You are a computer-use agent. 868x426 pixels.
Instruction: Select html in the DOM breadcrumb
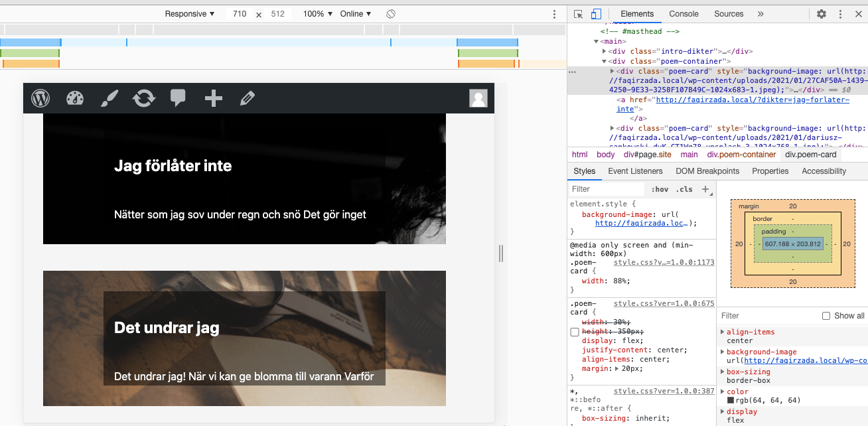point(580,155)
